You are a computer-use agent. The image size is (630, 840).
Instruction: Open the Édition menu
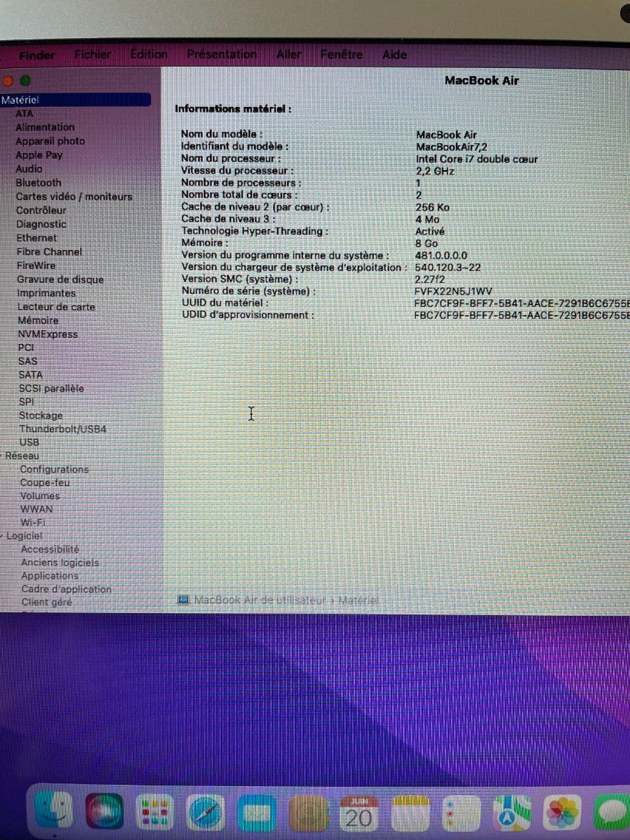pyautogui.click(x=149, y=54)
